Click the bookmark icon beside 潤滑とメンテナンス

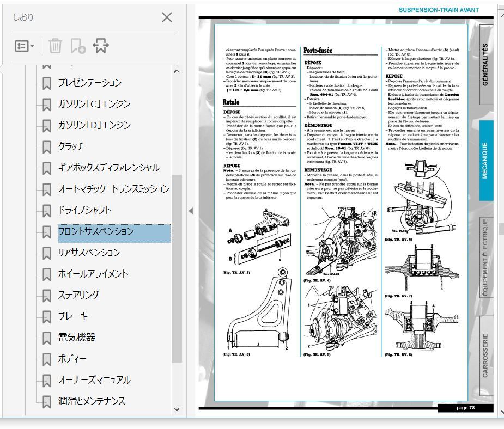47,402
